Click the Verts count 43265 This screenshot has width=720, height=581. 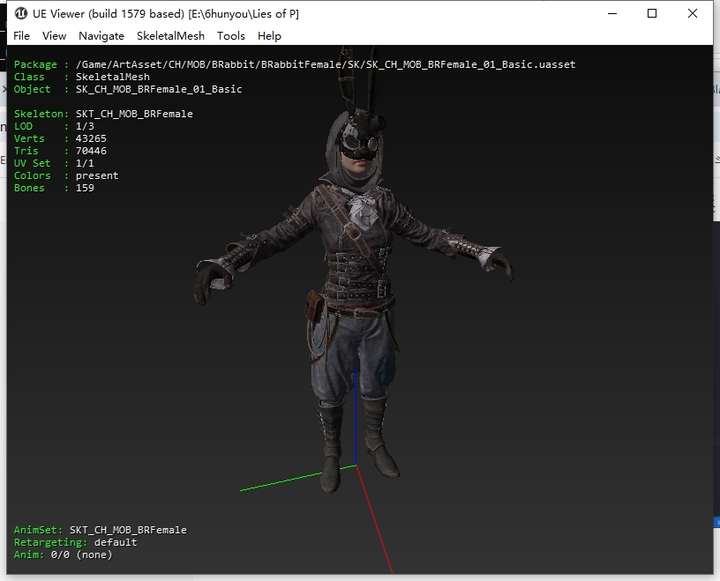coord(91,139)
